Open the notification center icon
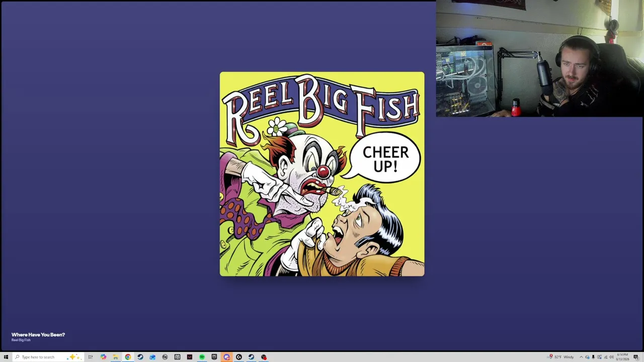The width and height of the screenshot is (644, 362). 636,357
